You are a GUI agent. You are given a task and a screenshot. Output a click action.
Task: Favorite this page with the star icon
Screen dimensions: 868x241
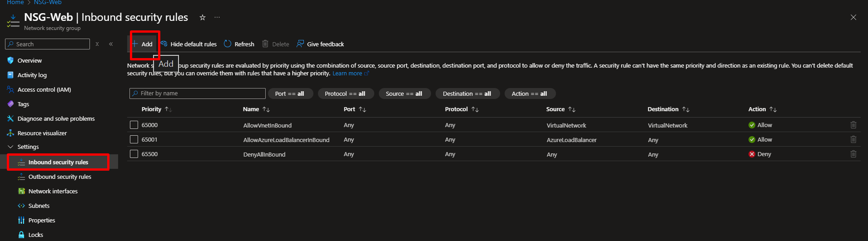[203, 18]
